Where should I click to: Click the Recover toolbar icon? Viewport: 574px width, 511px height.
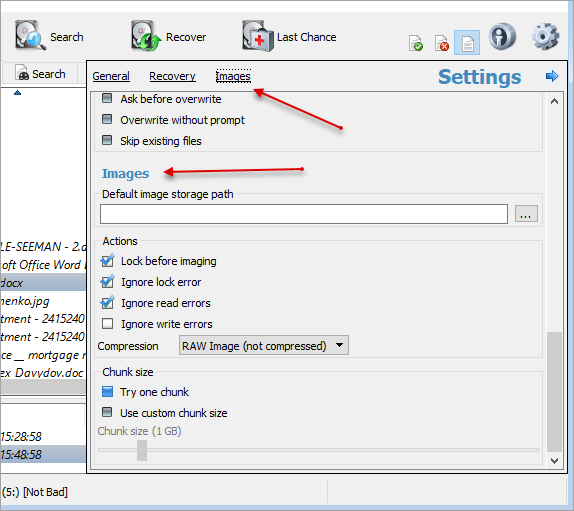click(146, 36)
